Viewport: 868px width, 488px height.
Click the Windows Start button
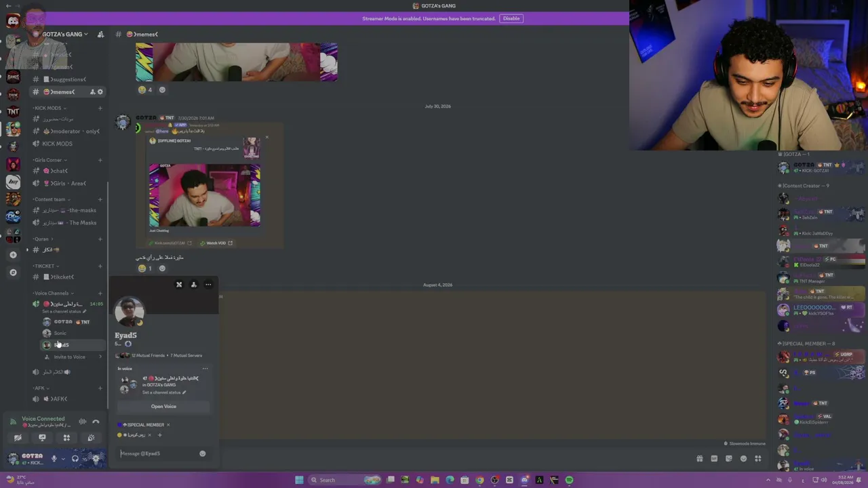click(299, 480)
